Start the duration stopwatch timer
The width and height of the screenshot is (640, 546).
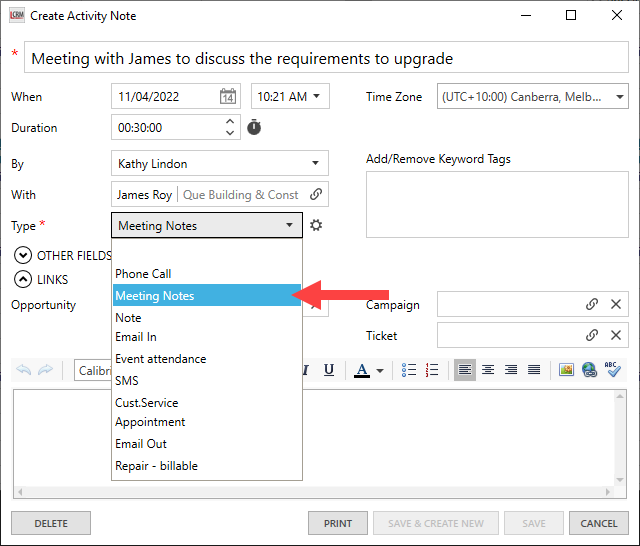pyautogui.click(x=254, y=128)
